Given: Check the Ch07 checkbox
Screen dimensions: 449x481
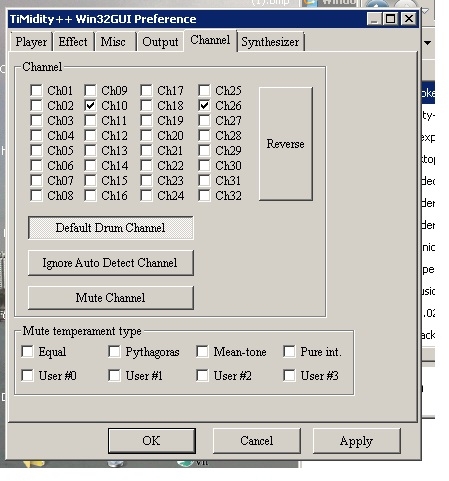Looking at the screenshot, I should [x=36, y=180].
